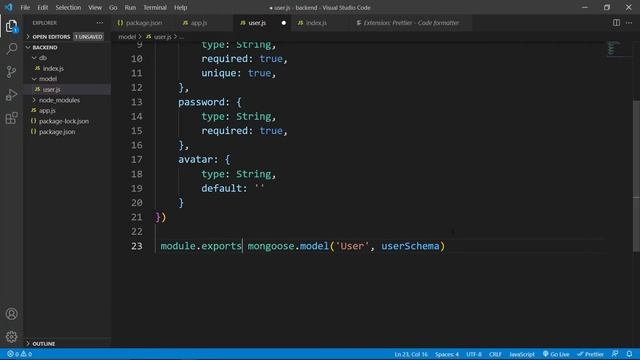Click 'userSchema' on line 23

point(410,246)
